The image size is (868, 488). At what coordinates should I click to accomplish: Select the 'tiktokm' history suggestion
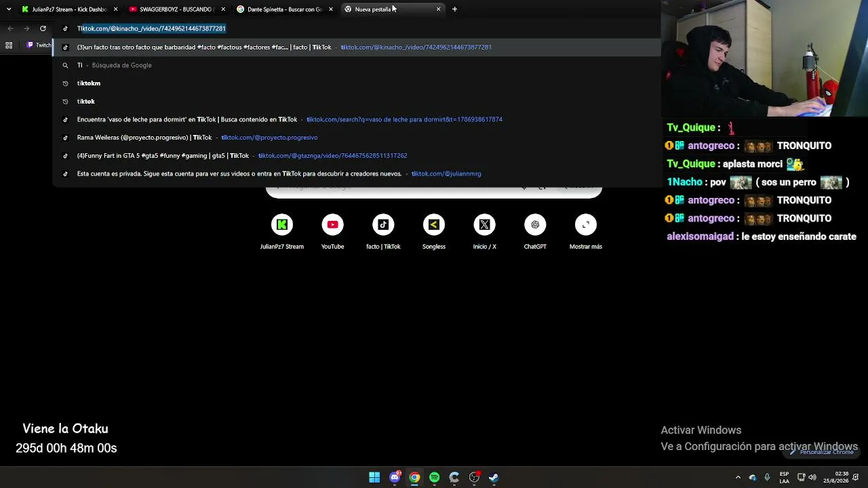coord(356,83)
